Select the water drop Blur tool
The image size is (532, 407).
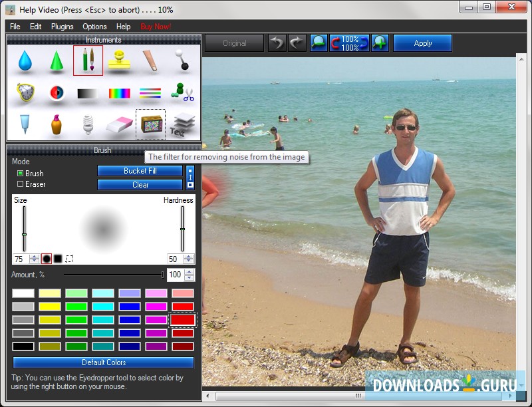point(25,62)
